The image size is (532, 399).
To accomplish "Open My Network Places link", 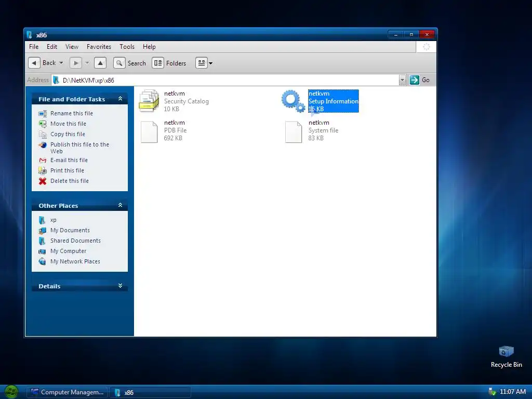I will 75,262.
